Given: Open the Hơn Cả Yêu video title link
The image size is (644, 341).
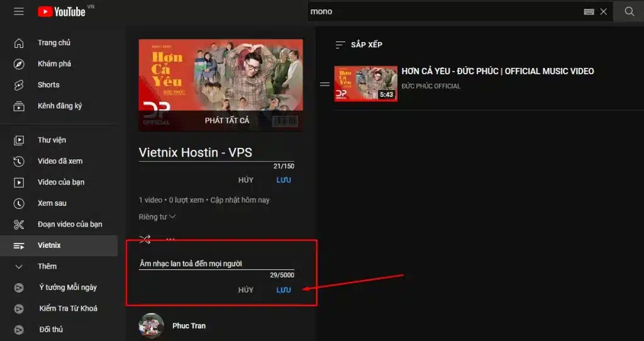Looking at the screenshot, I should [x=497, y=71].
